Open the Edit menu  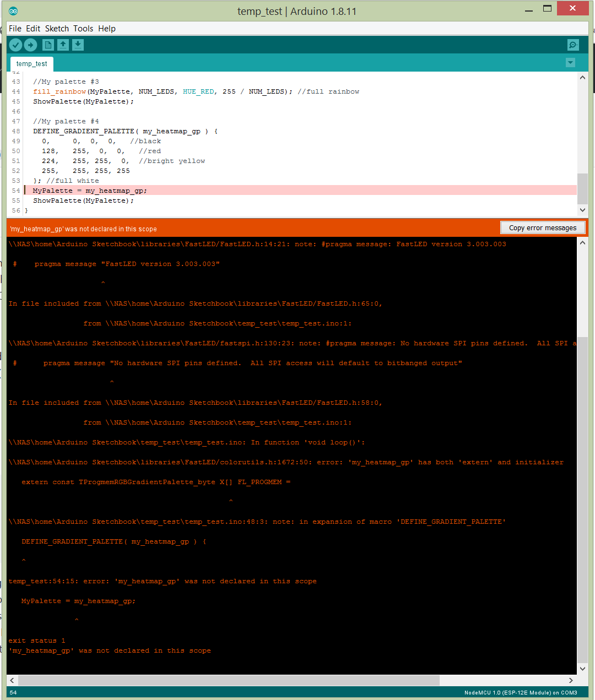point(33,29)
